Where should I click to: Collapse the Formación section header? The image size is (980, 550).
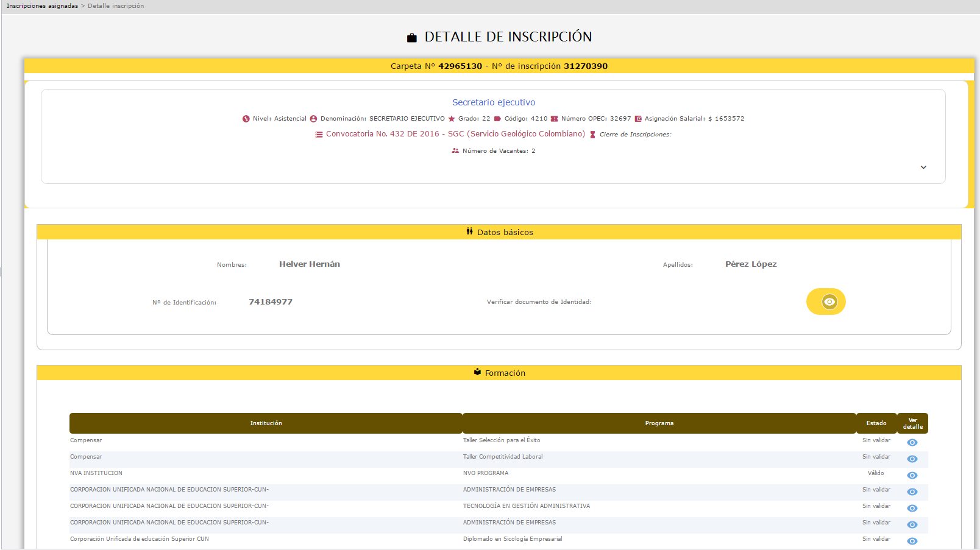click(499, 373)
